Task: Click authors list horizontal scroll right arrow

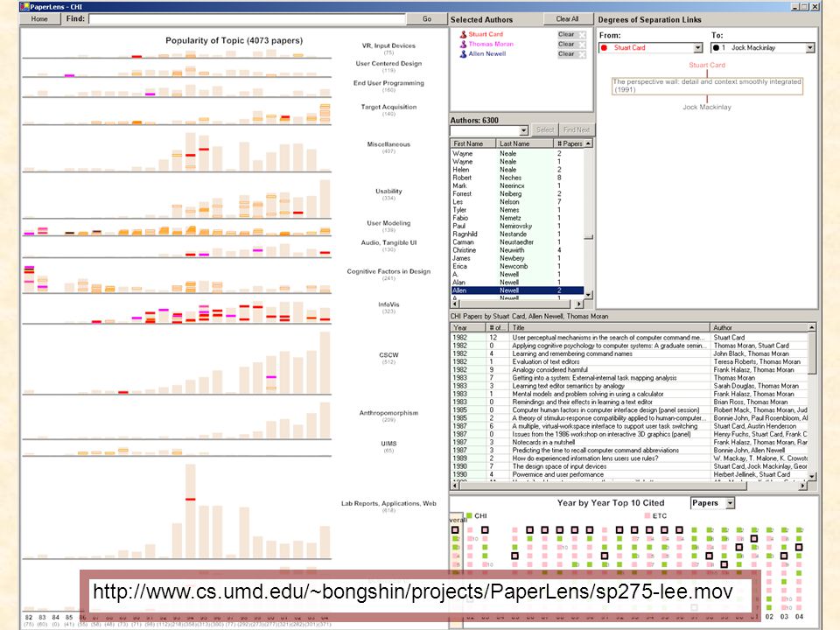Action: 578,304
